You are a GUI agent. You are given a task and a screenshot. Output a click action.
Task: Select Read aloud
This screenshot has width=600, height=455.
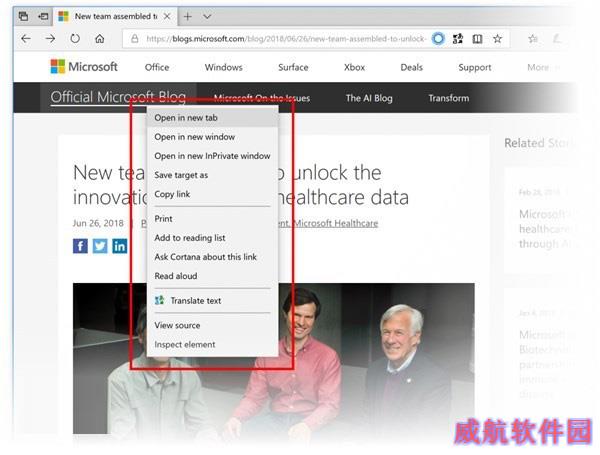tap(212, 276)
